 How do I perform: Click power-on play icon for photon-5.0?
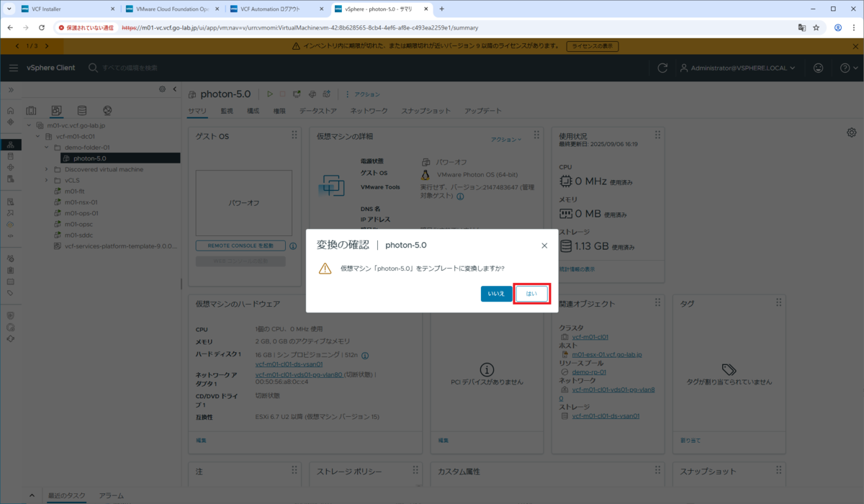(270, 94)
